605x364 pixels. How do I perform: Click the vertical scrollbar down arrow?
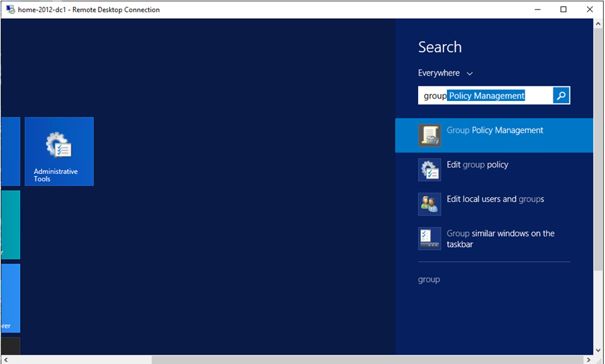[598, 350]
